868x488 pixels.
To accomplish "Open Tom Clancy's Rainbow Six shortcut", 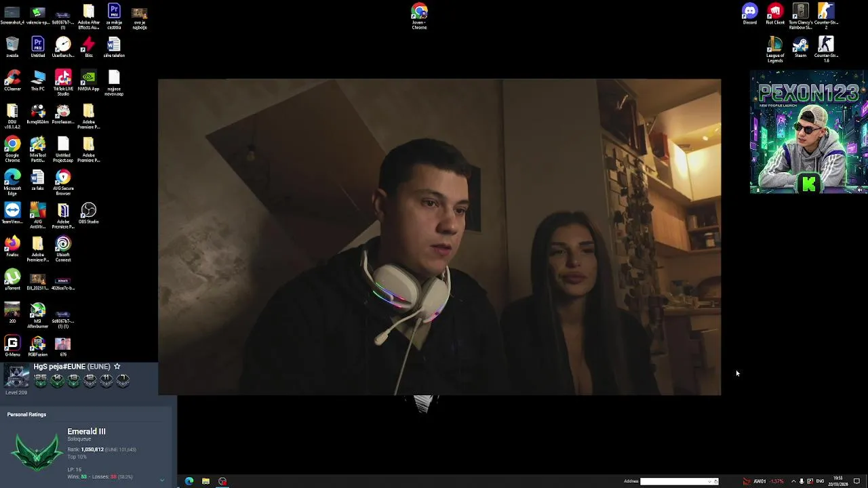I will 801,16.
